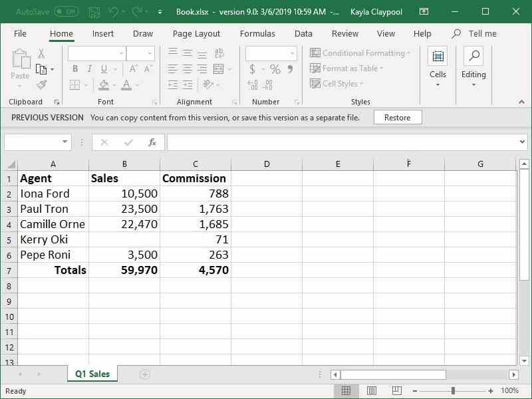Select cell containing Camille Orne

point(53,224)
